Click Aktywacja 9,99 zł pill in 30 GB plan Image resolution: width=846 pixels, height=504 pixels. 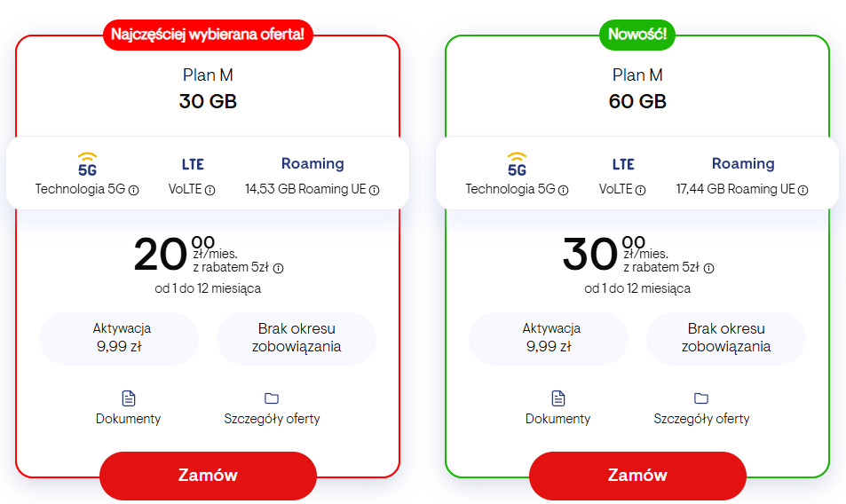pos(119,338)
